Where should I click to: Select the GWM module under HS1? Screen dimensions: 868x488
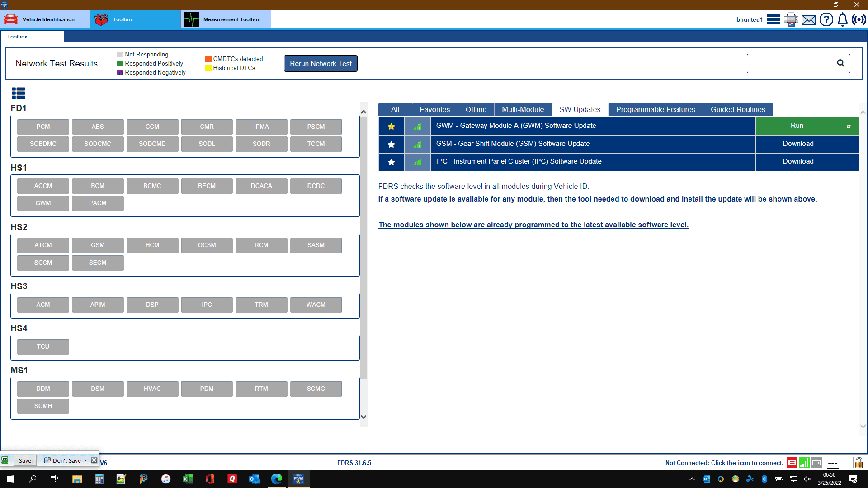coord(43,203)
